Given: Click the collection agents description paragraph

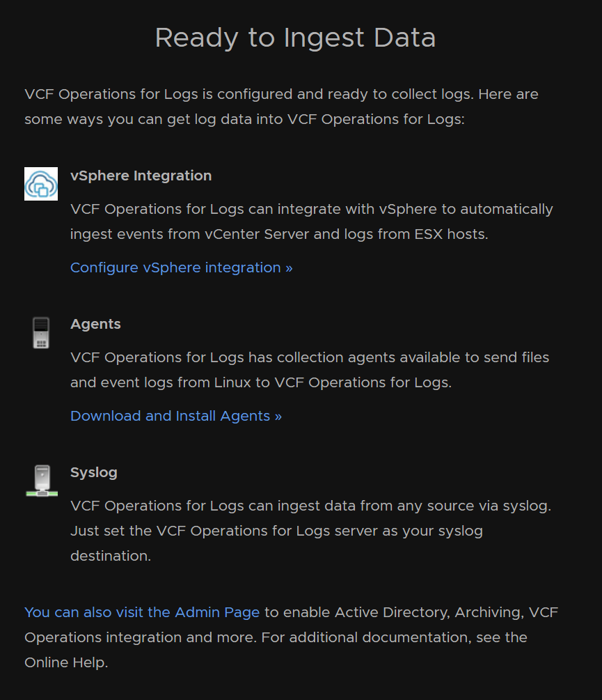Looking at the screenshot, I should (310, 370).
